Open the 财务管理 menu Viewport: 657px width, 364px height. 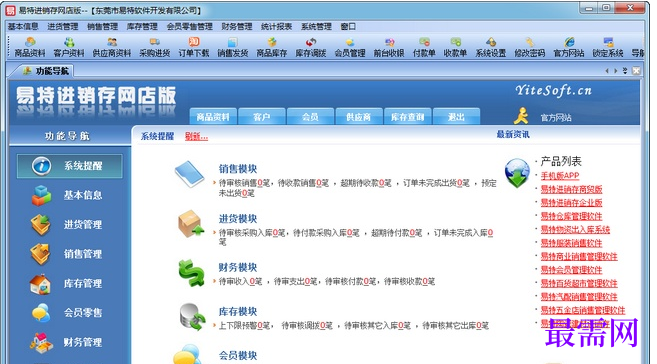[x=237, y=26]
